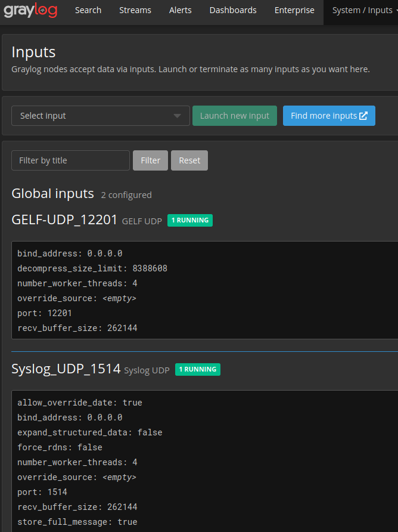
Task: Click the external-link icon on Find more inputs
Action: coord(364,116)
